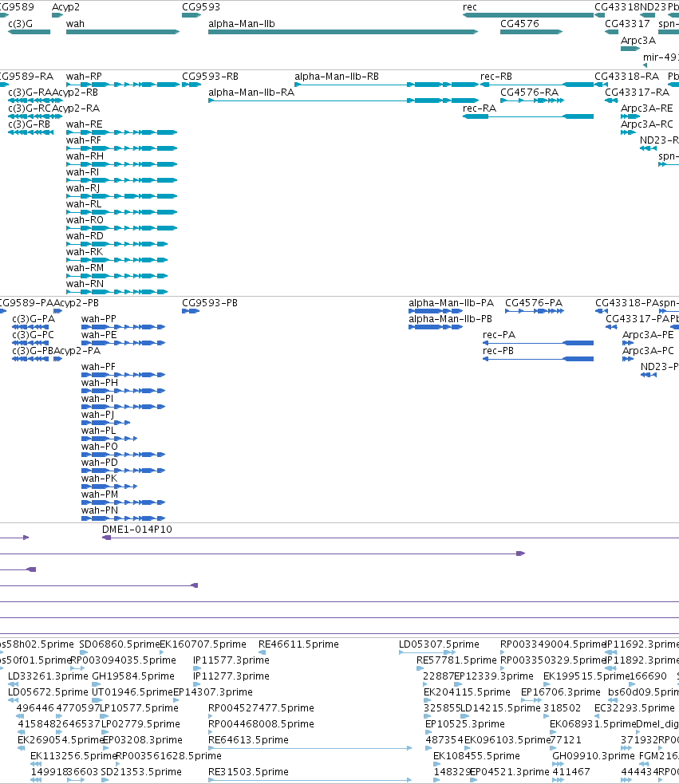Select the wah-RE transcript label
The width and height of the screenshot is (679, 784).
click(x=84, y=124)
